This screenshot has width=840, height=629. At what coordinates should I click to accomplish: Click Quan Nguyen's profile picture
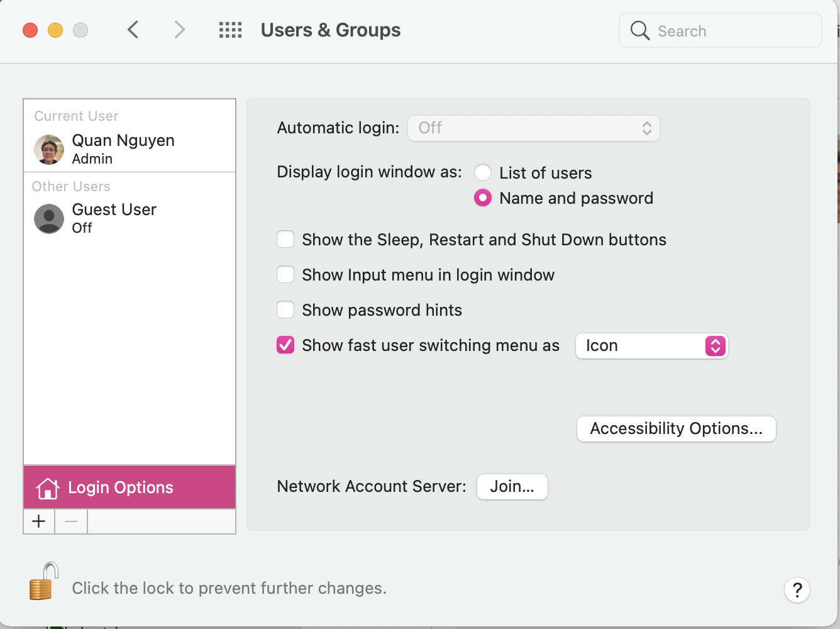tap(49, 150)
